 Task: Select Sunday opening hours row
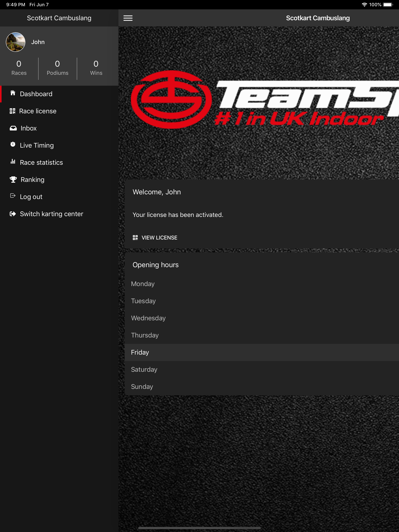(x=262, y=387)
